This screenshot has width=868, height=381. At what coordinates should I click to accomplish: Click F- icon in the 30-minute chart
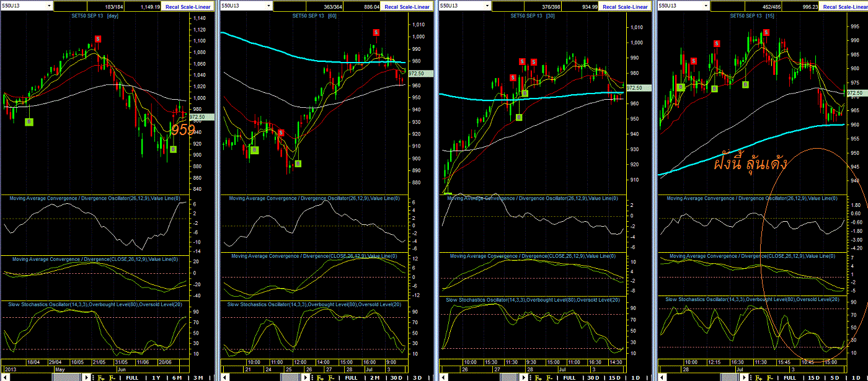tap(549, 377)
